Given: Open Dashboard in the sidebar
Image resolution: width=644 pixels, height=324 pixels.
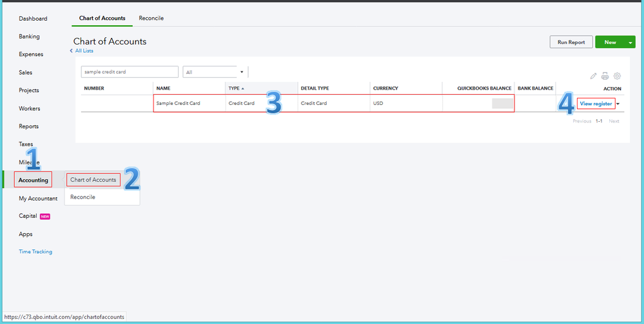Looking at the screenshot, I should [x=33, y=19].
